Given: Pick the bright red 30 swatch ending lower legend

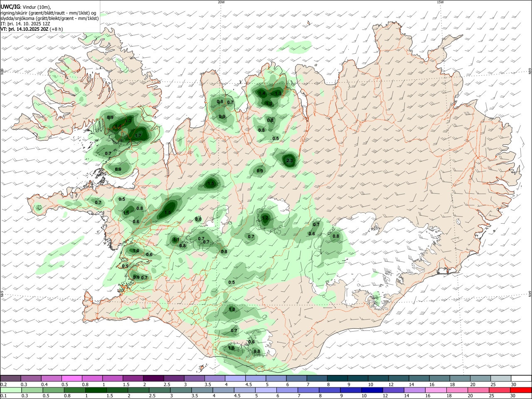Looking at the screenshot, I should coord(521,390).
